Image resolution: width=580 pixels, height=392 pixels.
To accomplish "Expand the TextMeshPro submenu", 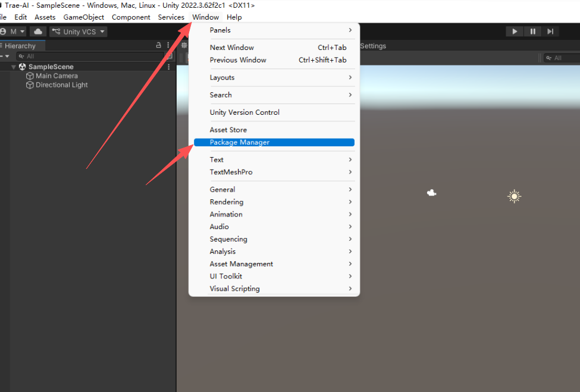I will pos(274,172).
